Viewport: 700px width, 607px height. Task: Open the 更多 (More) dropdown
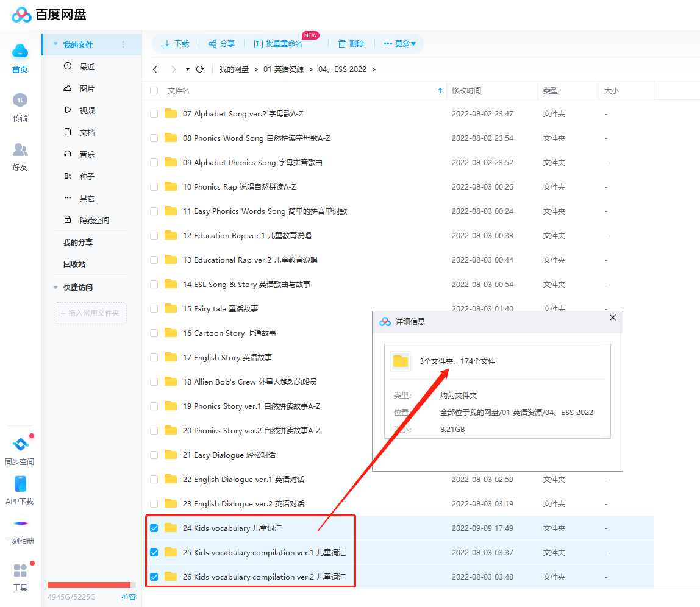[x=400, y=43]
